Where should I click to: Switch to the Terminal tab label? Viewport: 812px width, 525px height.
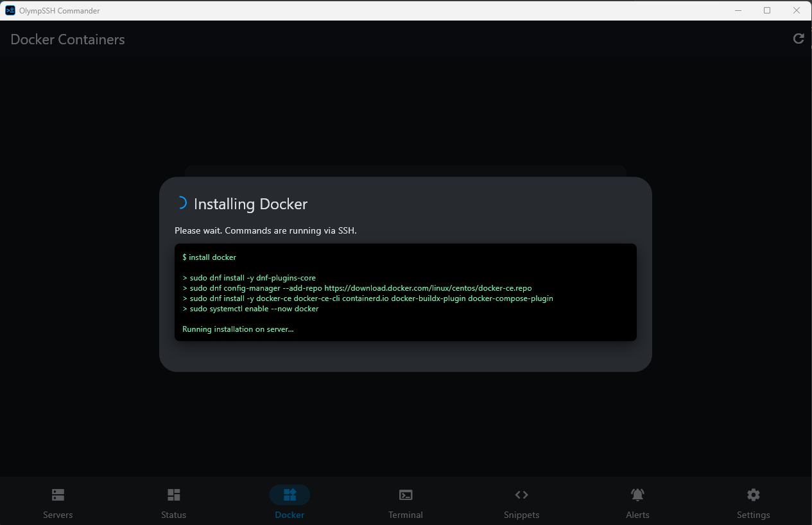point(406,515)
